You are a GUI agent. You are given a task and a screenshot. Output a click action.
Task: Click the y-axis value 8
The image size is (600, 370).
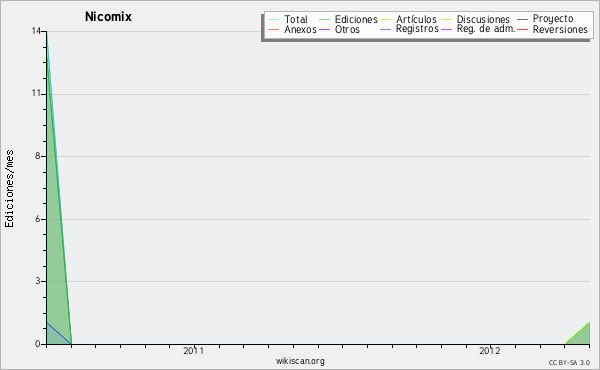[38, 156]
